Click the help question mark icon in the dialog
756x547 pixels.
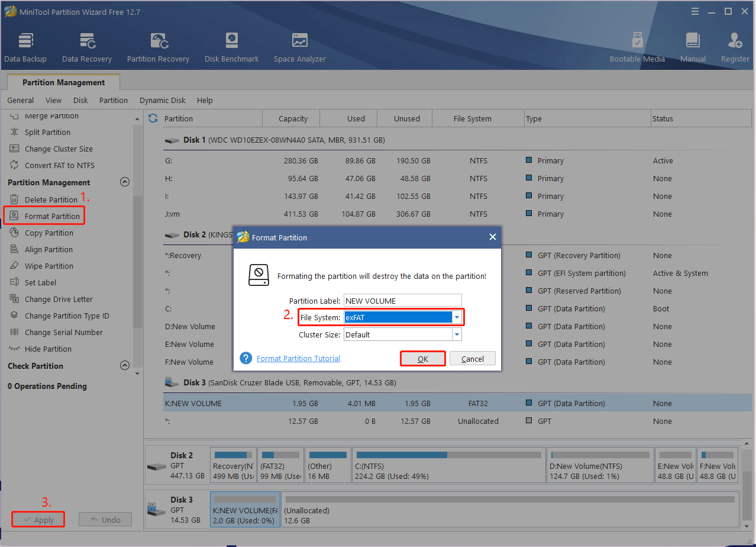coord(246,358)
